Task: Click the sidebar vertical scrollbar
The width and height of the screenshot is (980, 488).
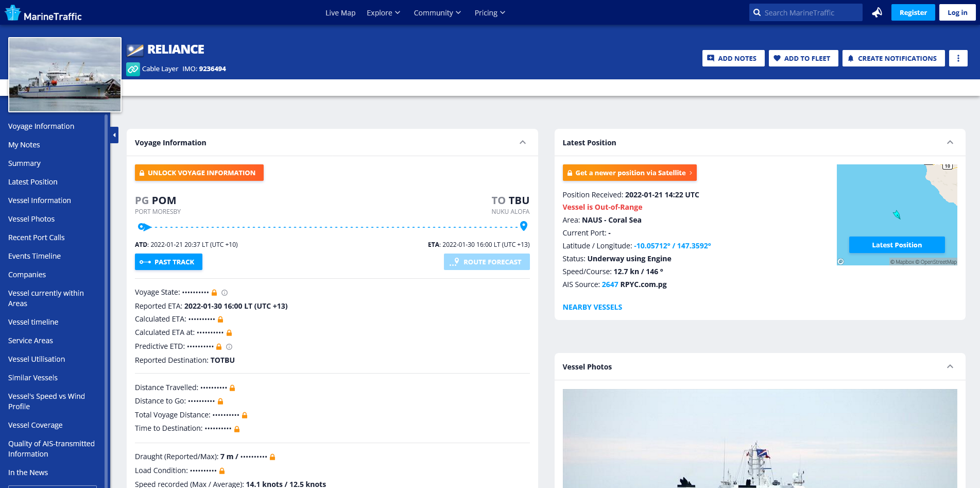Action: (106, 301)
